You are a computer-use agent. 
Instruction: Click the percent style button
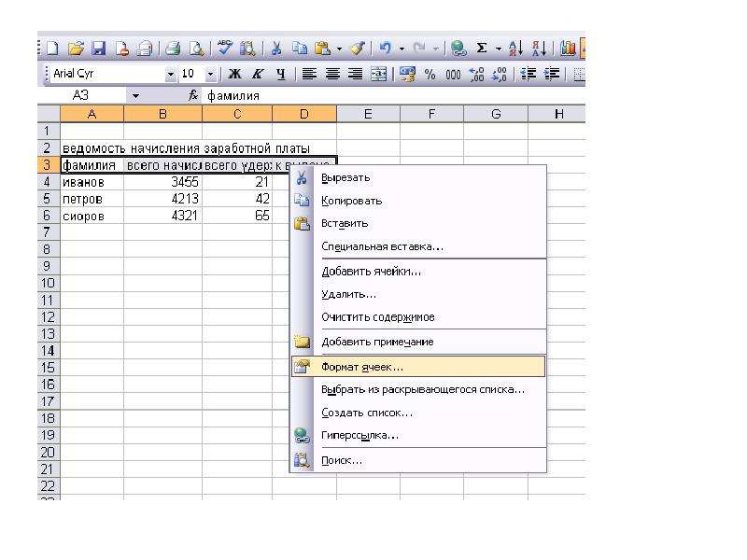click(x=430, y=75)
